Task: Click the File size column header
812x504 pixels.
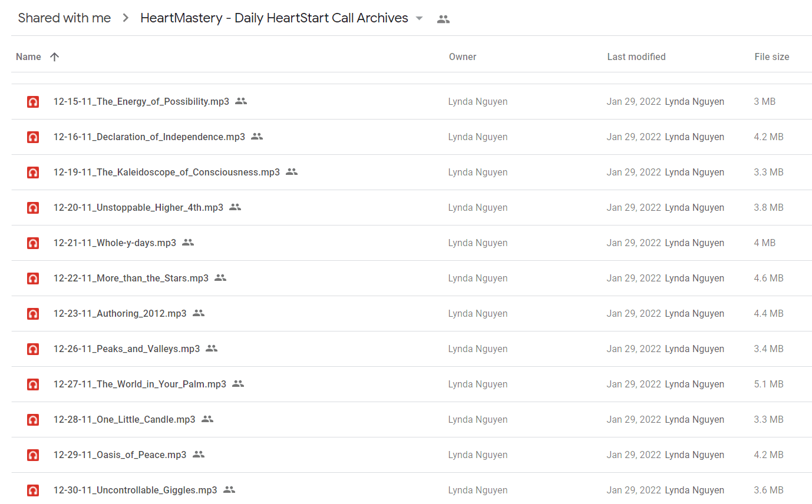Action: tap(772, 57)
